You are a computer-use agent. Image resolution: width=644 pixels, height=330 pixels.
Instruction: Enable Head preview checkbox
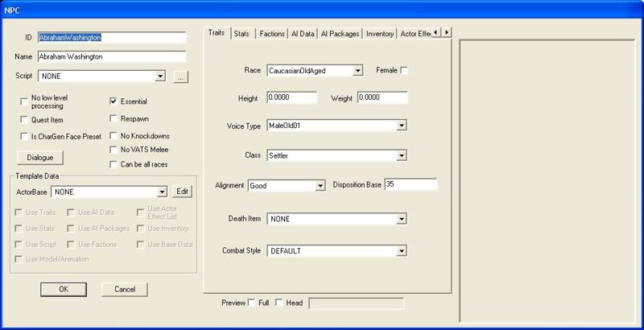coord(279,303)
